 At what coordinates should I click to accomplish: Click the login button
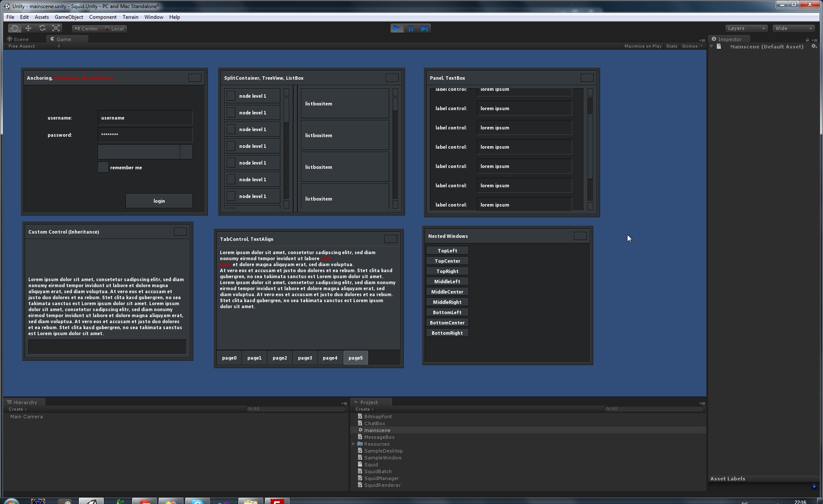click(x=159, y=201)
